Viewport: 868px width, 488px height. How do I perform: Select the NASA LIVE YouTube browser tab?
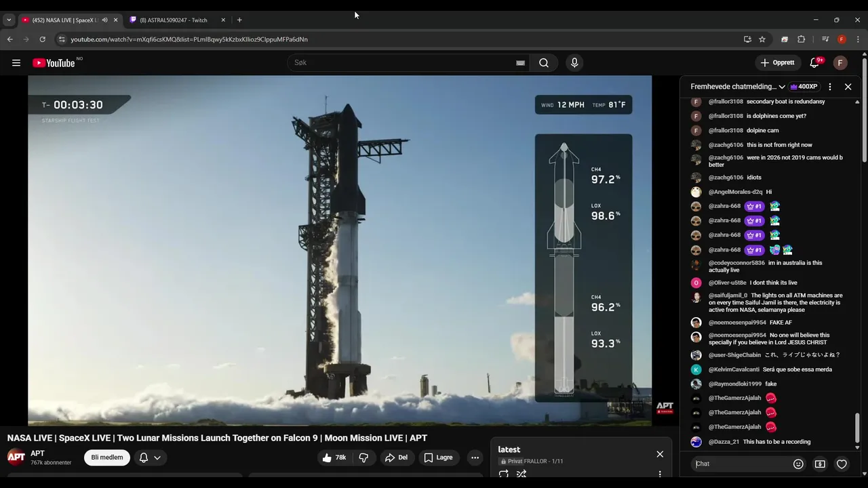click(64, 20)
